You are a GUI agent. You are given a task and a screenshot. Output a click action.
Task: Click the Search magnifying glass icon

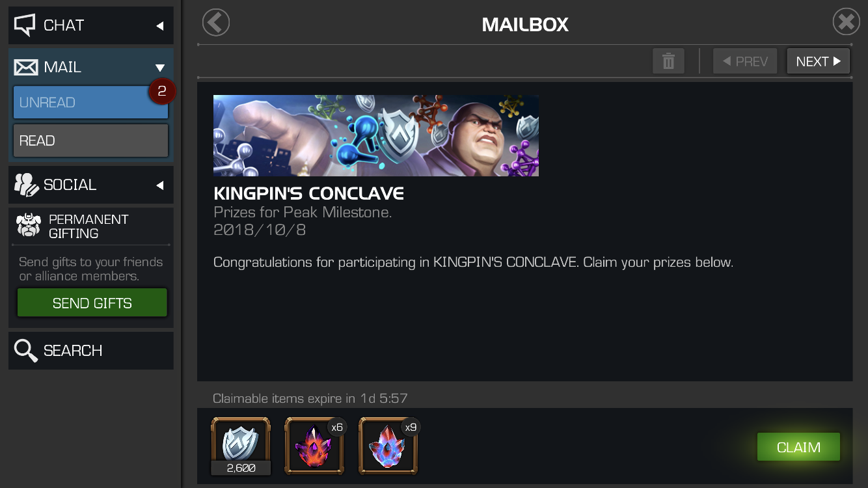(26, 351)
